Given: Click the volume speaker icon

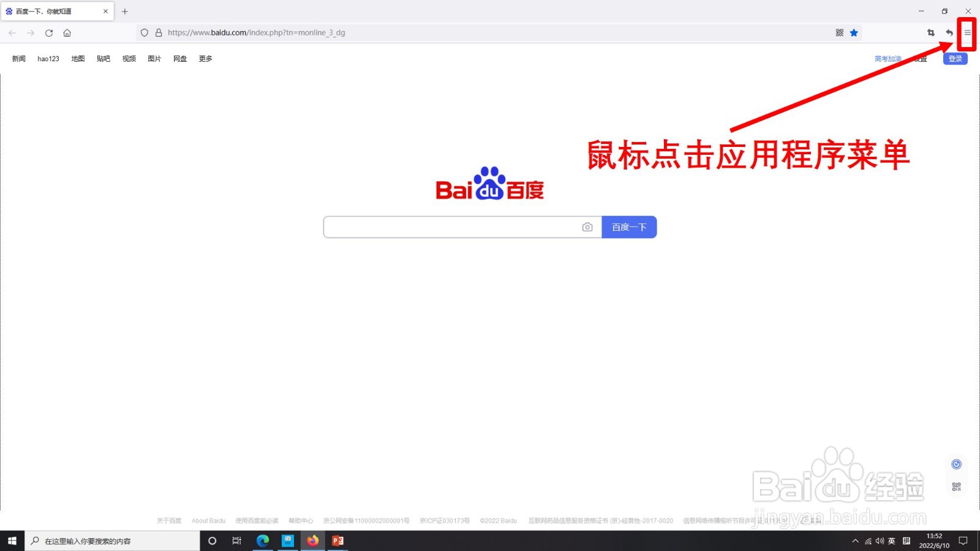Looking at the screenshot, I should [x=880, y=541].
